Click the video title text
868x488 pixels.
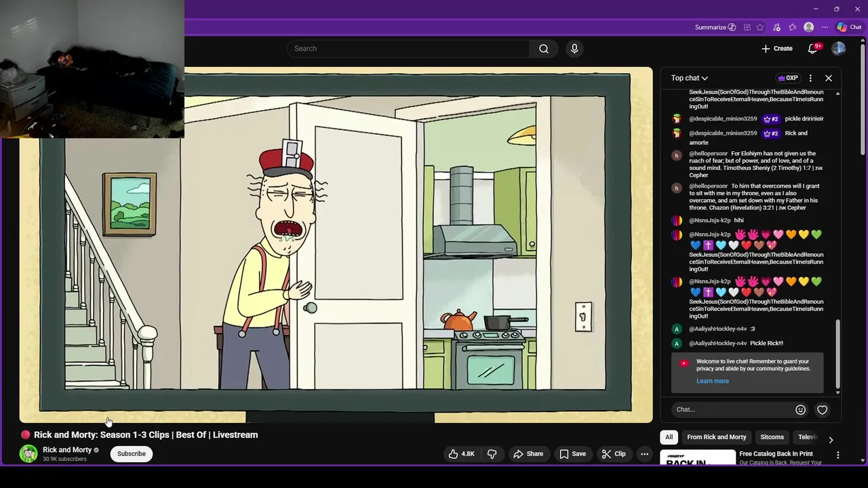pyautogui.click(x=146, y=435)
